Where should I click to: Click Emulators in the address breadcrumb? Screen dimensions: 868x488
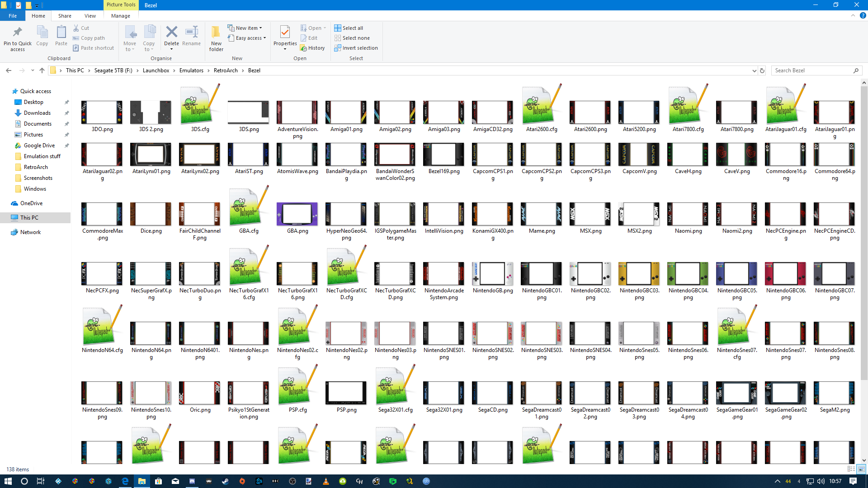[x=191, y=70]
